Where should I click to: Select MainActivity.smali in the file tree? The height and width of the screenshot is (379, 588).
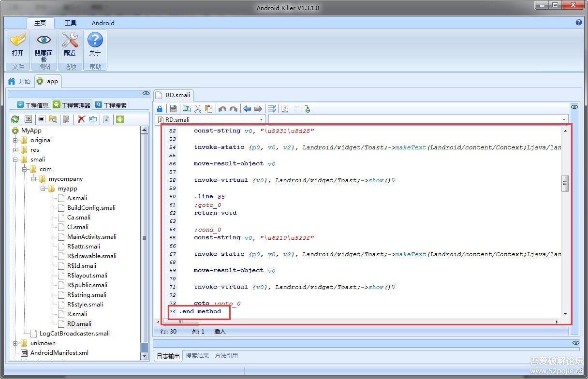tap(91, 237)
